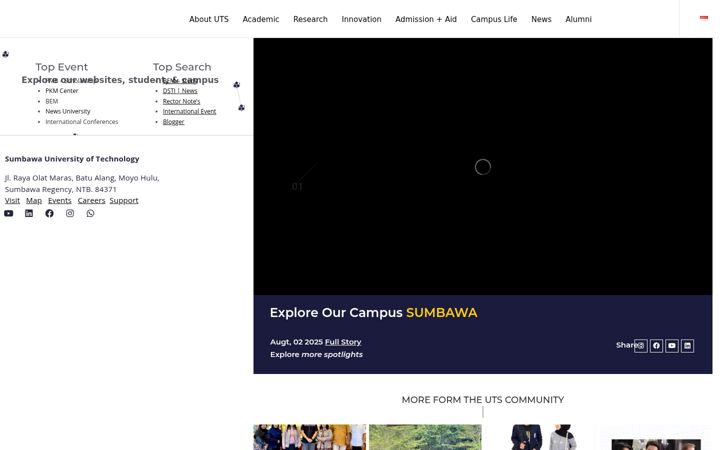The image size is (720, 450).
Task: Go to the Research menu
Action: pos(310,19)
